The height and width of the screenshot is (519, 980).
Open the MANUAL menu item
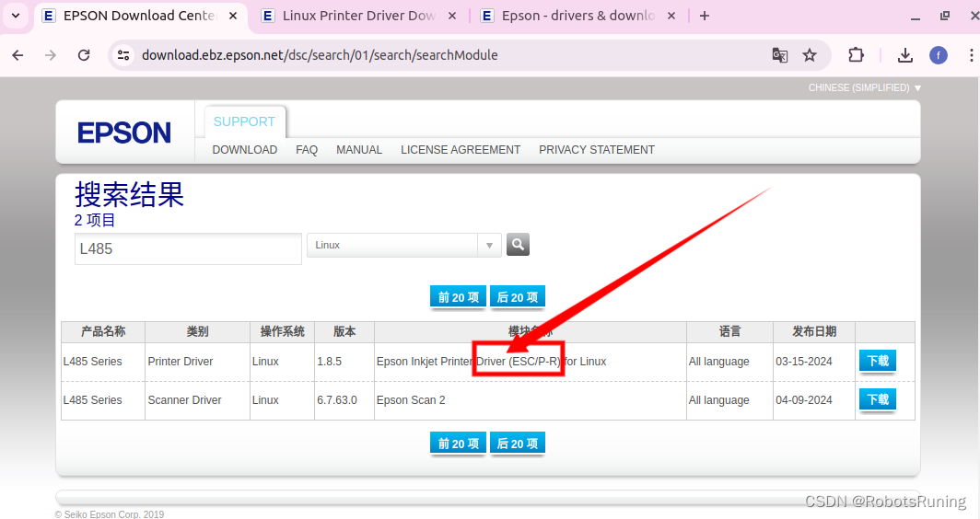click(359, 150)
